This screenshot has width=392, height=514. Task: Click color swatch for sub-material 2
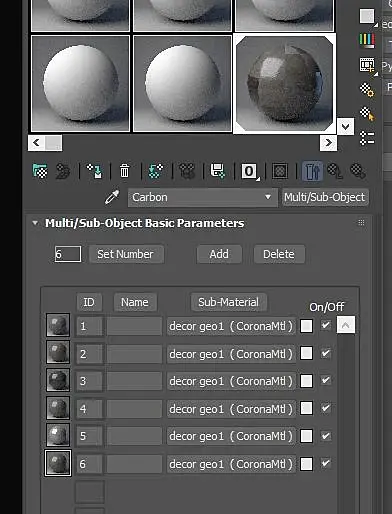pyautogui.click(x=306, y=353)
